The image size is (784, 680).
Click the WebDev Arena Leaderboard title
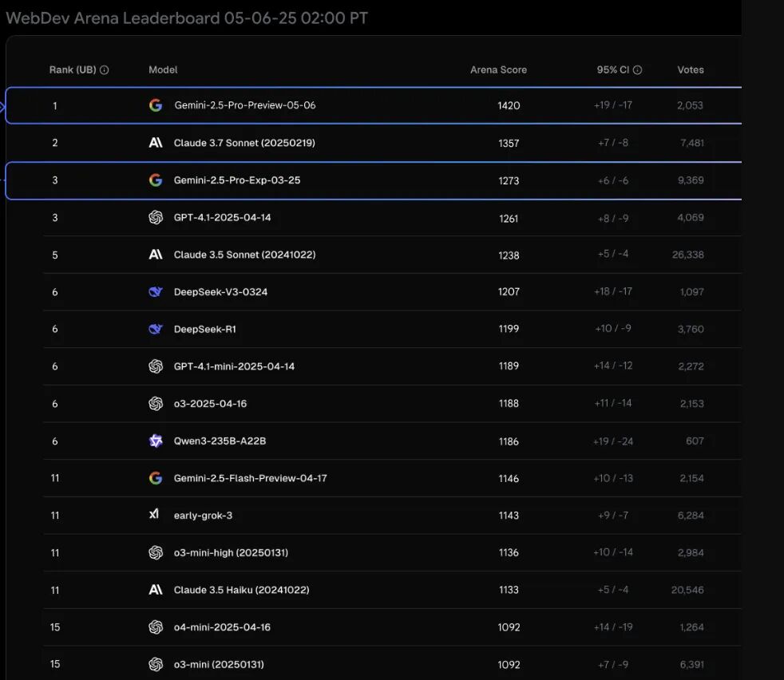187,18
